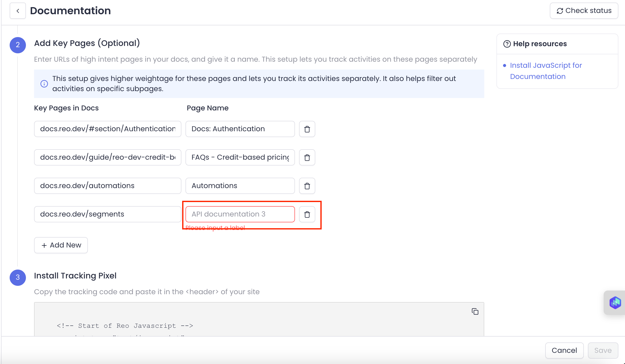Image resolution: width=625 pixels, height=364 pixels.
Task: Delete the FAQs Credit-based pricing row
Action: tap(307, 157)
